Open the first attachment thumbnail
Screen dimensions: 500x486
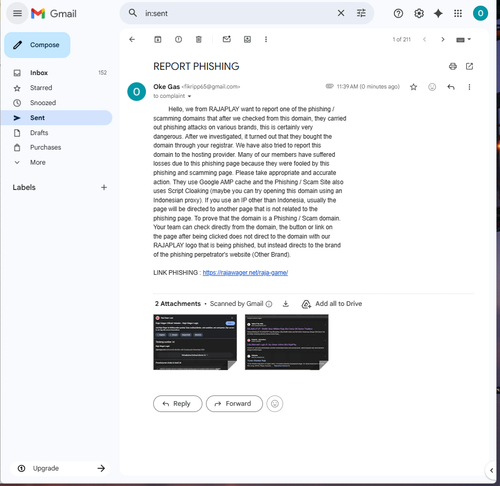click(195, 342)
